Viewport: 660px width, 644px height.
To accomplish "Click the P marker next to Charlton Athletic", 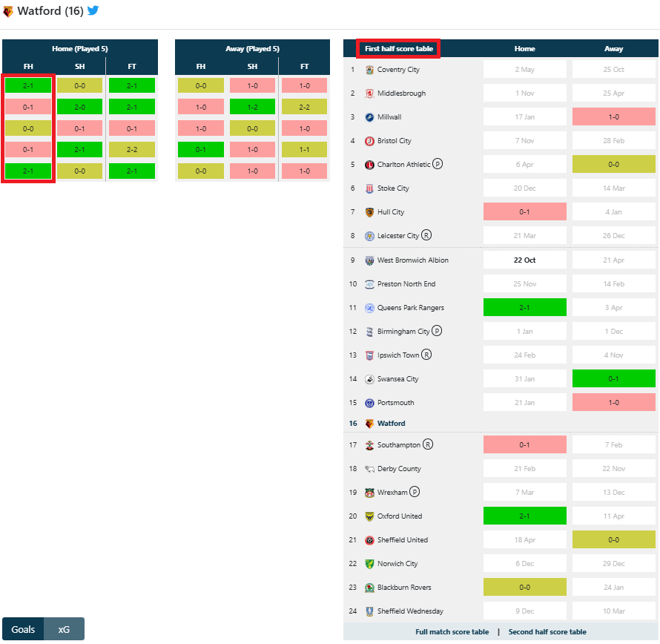I will 438,165.
